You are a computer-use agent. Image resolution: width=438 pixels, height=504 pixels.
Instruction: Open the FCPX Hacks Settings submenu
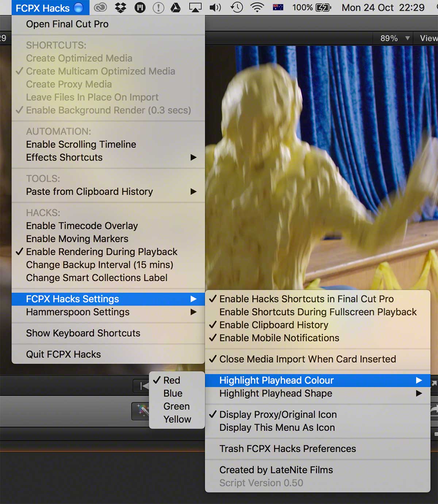point(108,299)
